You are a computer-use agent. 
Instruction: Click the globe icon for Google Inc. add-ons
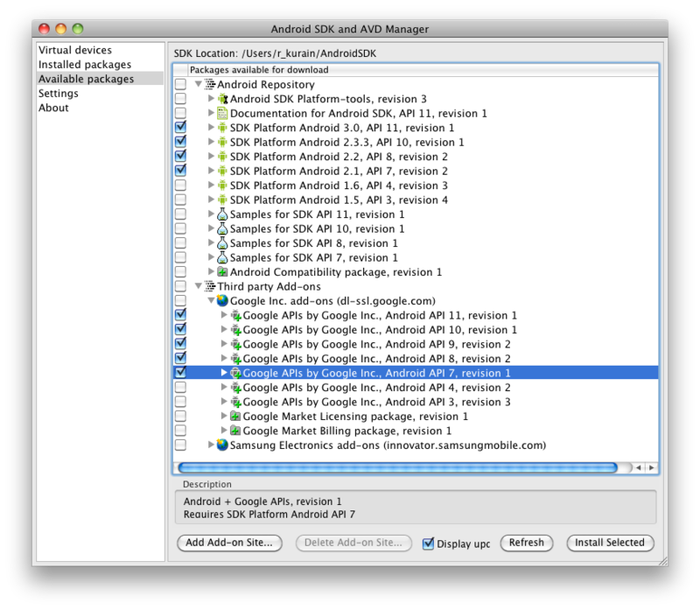(222, 300)
